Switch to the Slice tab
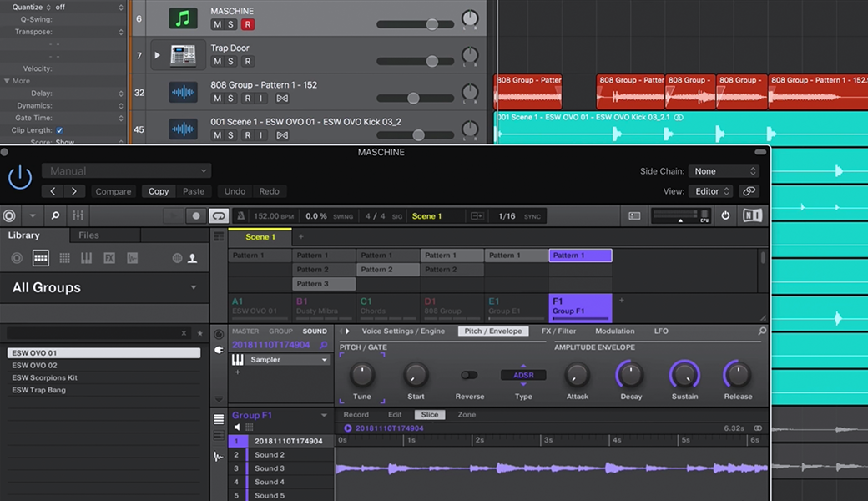Viewport: 868px width, 501px height. [x=430, y=415]
